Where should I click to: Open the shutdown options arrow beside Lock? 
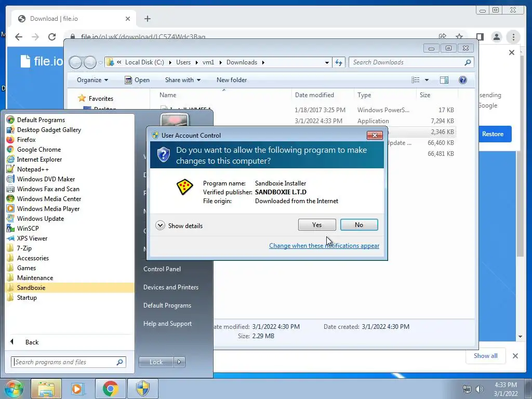coord(179,362)
